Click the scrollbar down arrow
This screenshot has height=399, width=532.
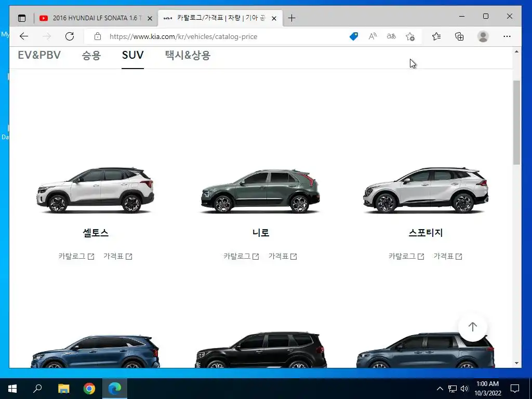coord(516,363)
